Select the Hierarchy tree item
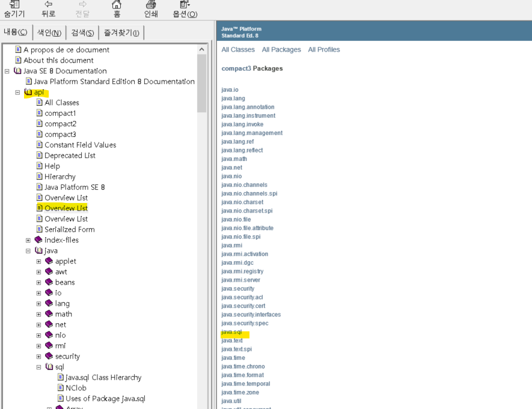 pyautogui.click(x=60, y=177)
